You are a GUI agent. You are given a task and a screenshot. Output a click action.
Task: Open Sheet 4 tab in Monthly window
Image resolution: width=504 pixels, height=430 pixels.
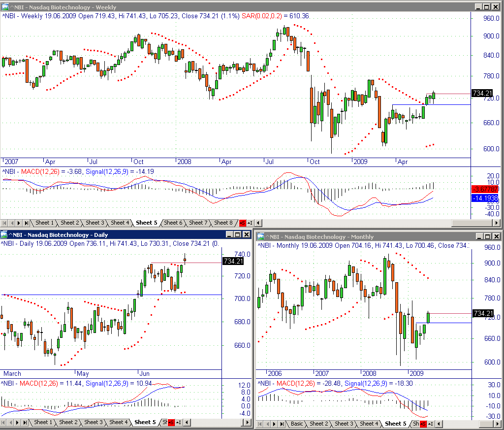tap(369, 424)
